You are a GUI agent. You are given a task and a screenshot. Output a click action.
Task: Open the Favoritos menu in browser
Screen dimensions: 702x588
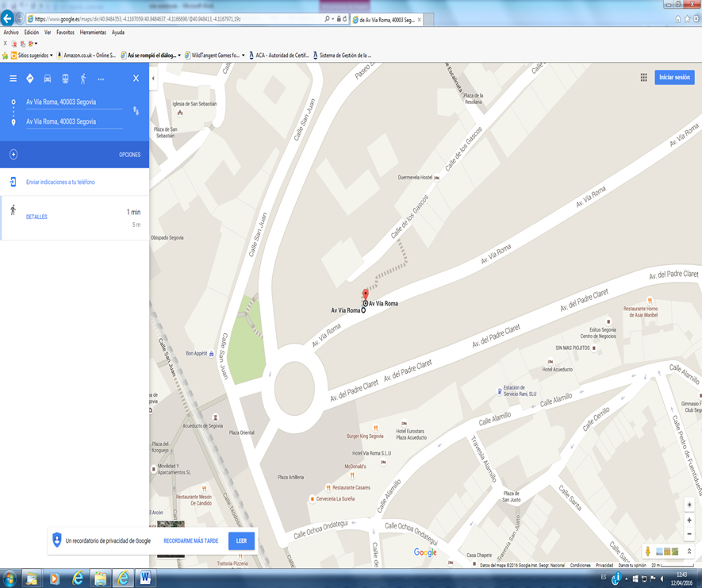coord(65,33)
